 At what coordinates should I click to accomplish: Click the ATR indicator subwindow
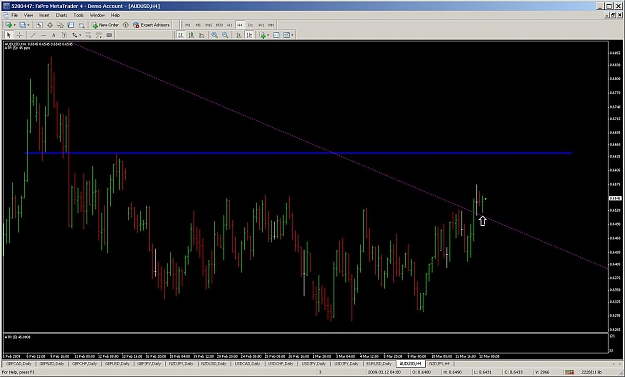[x=306, y=343]
